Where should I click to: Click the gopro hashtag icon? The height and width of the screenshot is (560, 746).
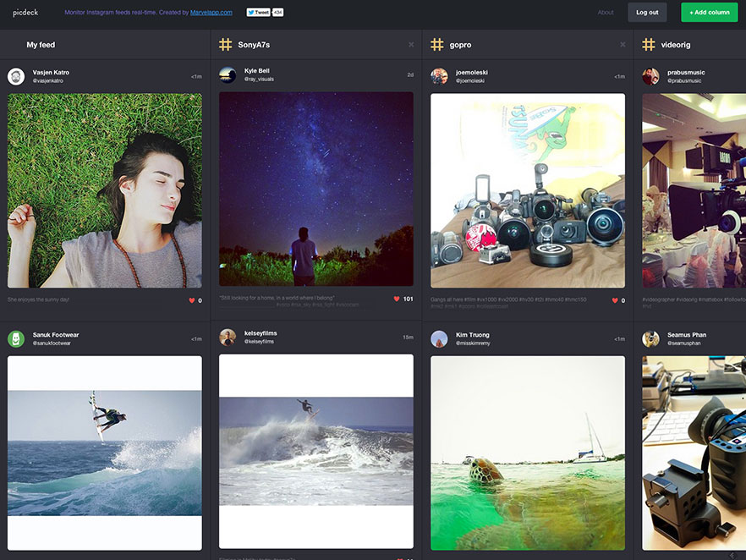(436, 44)
